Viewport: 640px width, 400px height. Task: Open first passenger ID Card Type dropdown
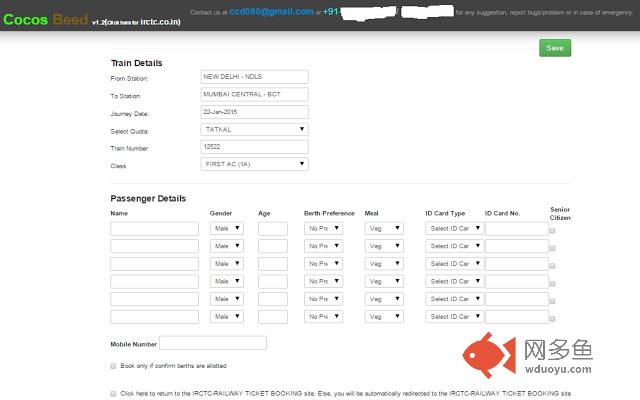454,229
